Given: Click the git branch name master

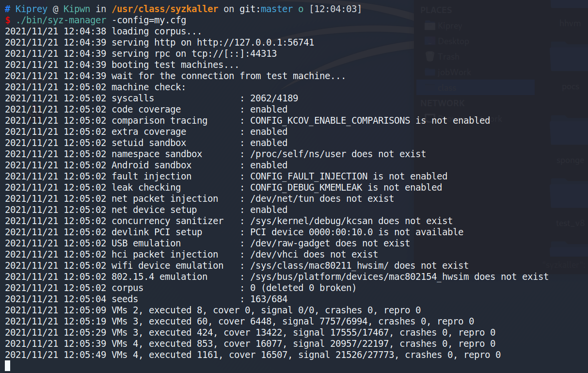Looking at the screenshot, I should coord(277,9).
